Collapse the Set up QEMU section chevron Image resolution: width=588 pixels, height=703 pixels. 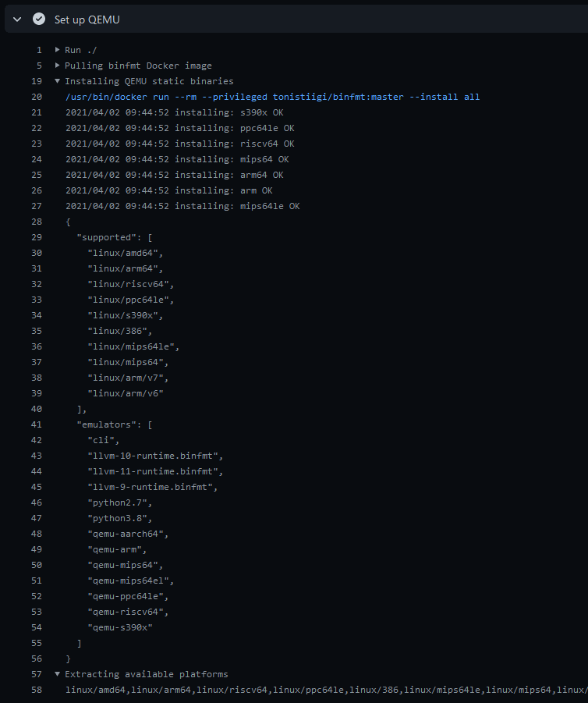click(16, 19)
